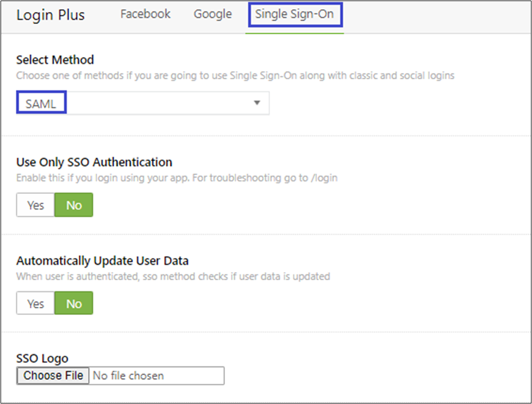Select the Single Sign-On tab
The image size is (532, 404).
pyautogui.click(x=294, y=14)
